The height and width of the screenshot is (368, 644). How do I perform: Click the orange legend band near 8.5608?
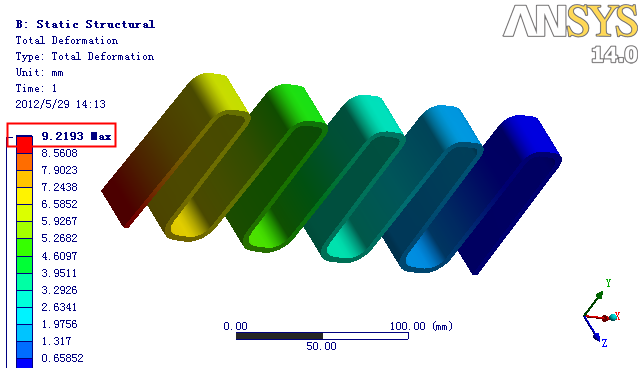[x=24, y=161]
